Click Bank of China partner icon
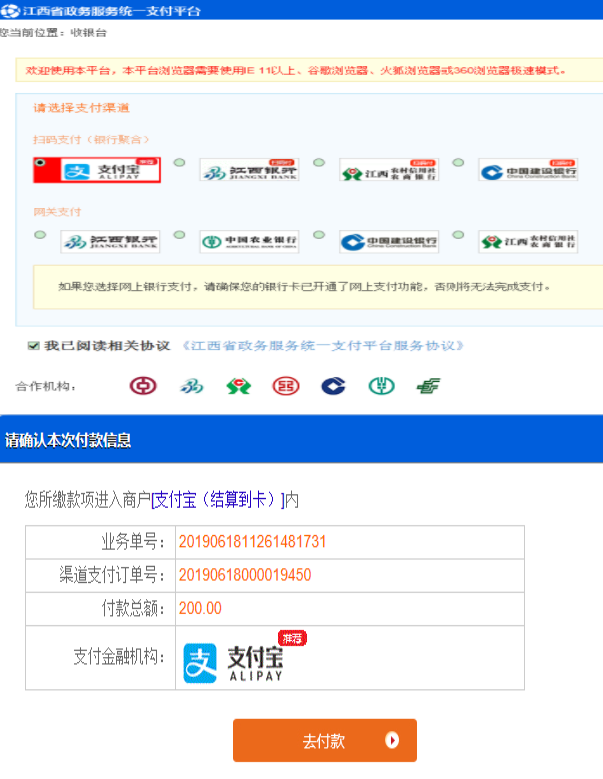Image resolution: width=603 pixels, height=779 pixels. click(143, 386)
